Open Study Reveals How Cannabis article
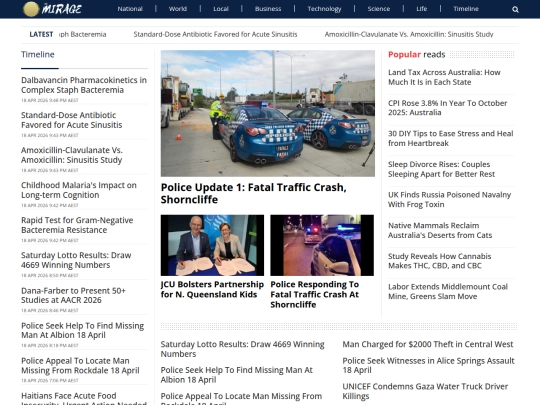 coord(439,261)
